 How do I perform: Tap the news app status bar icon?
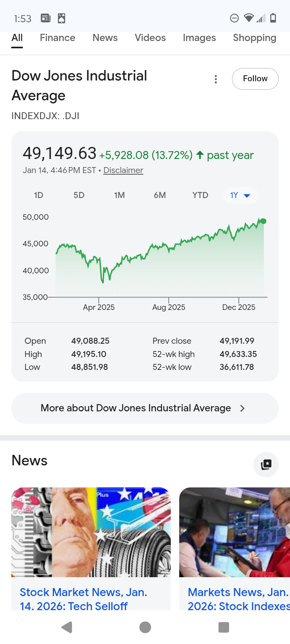point(46,18)
